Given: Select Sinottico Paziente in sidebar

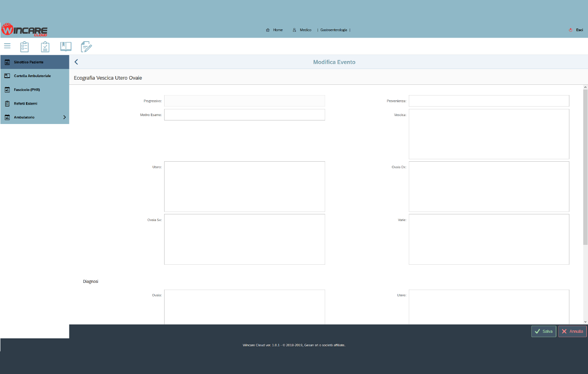Looking at the screenshot, I should (29, 62).
